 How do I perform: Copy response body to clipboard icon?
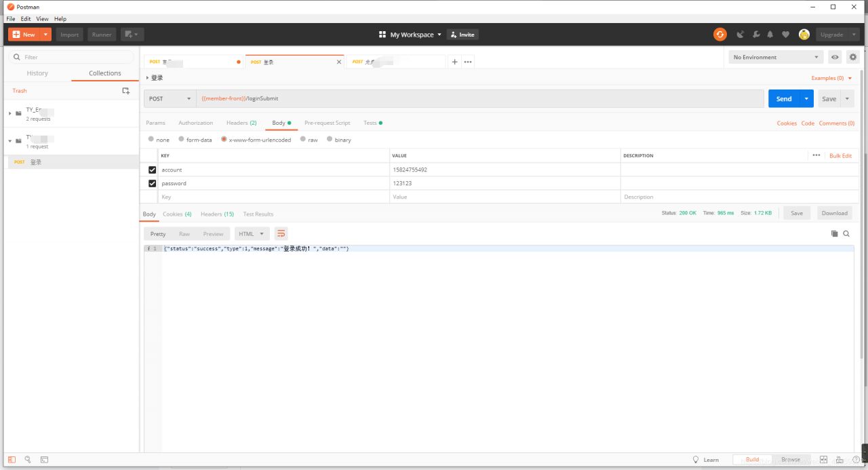(x=835, y=233)
